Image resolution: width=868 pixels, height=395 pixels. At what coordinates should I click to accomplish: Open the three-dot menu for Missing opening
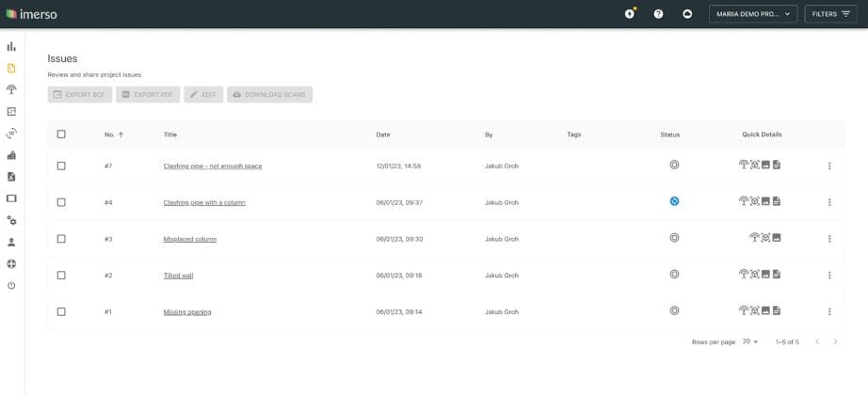(x=829, y=311)
